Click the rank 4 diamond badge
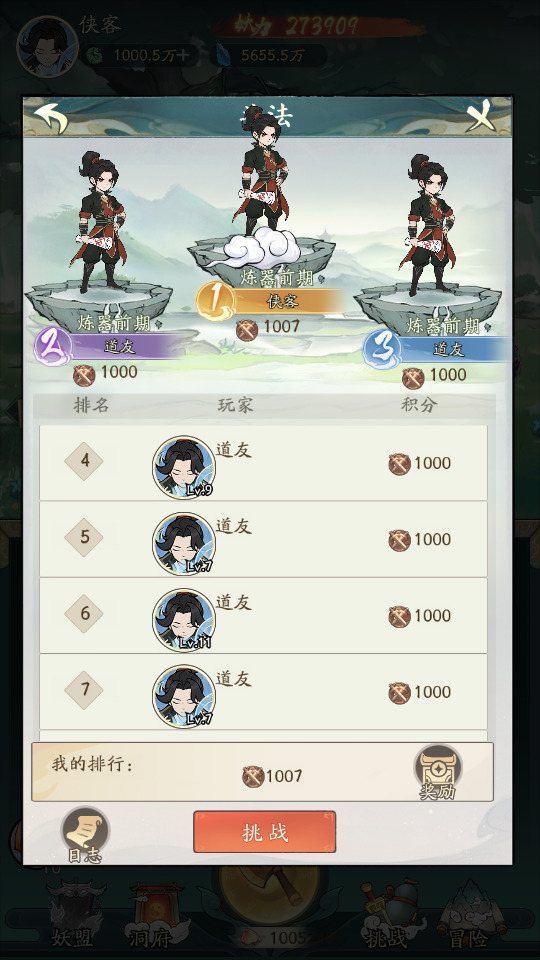This screenshot has height=960, width=540. pyautogui.click(x=84, y=460)
